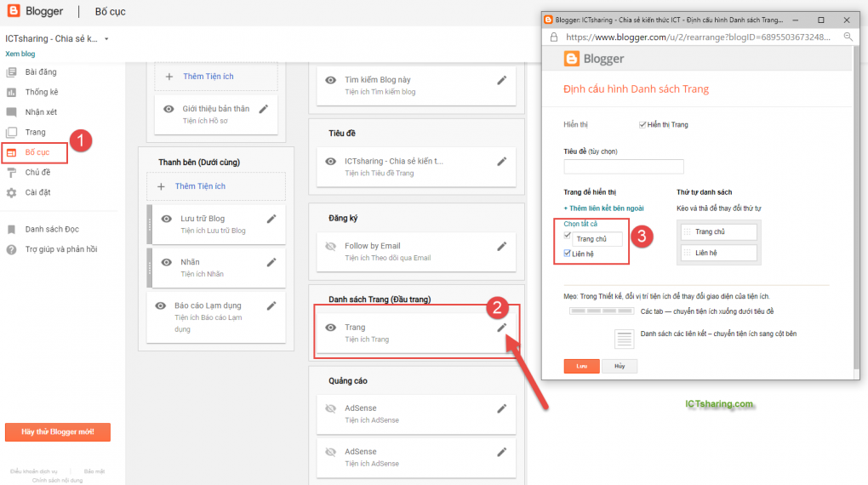The height and width of the screenshot is (485, 868).
Task: Open Chủ đề in sidebar
Action: pyautogui.click(x=37, y=172)
